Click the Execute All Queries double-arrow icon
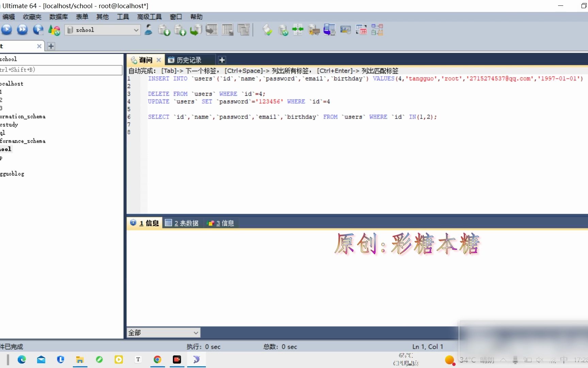The height and width of the screenshot is (368, 588). 22,30
